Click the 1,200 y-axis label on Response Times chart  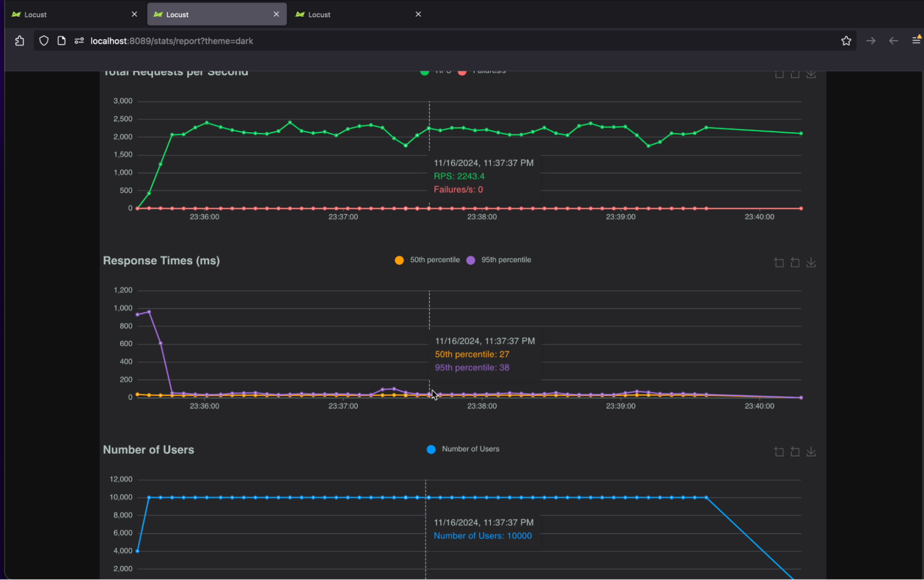(123, 290)
